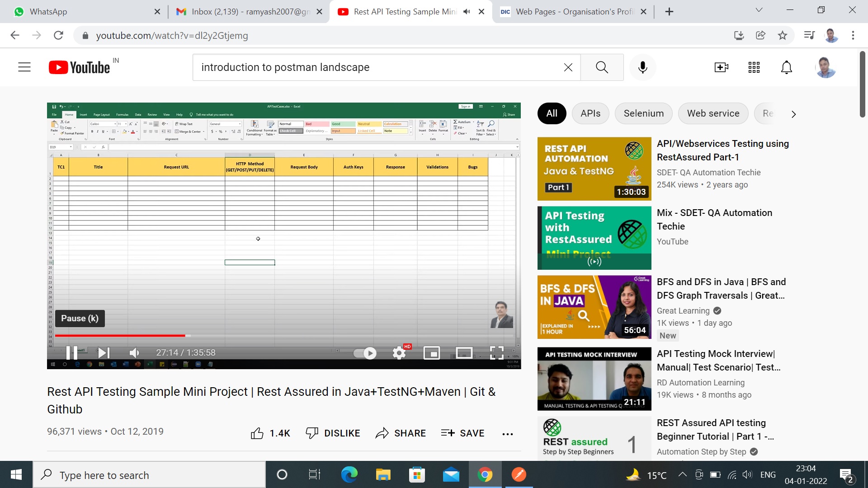The height and width of the screenshot is (488, 868).
Task: Open File Explorer from taskbar
Action: [383, 474]
